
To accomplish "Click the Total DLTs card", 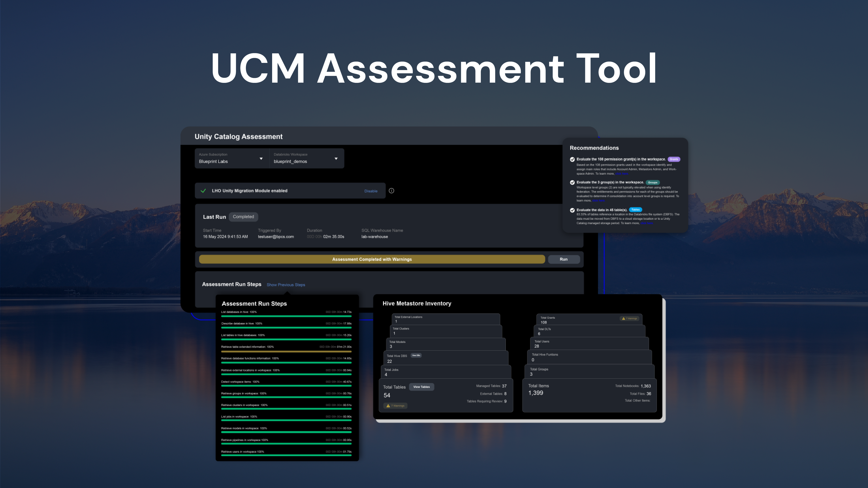I will coord(590,331).
